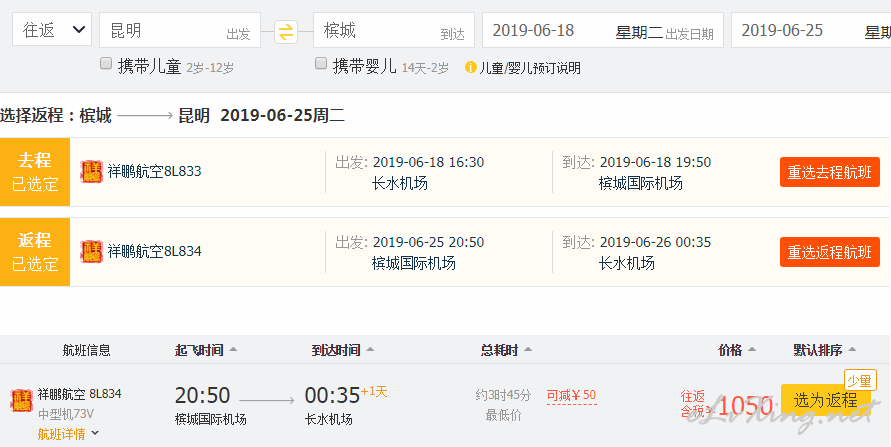Expand 航班详情 for flight 8L834
Image resolution: width=891 pixels, height=447 pixels.
[68, 435]
